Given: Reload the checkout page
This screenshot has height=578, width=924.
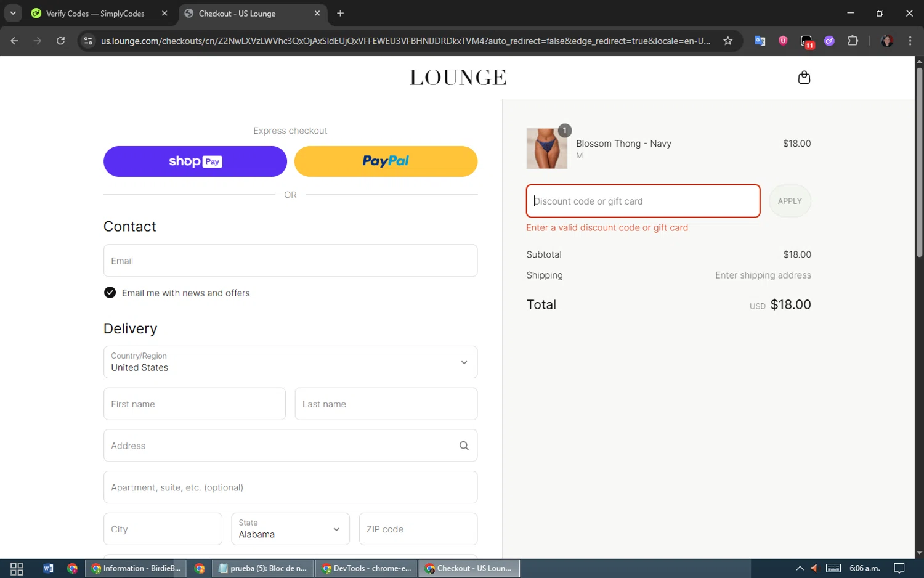Looking at the screenshot, I should click(60, 41).
